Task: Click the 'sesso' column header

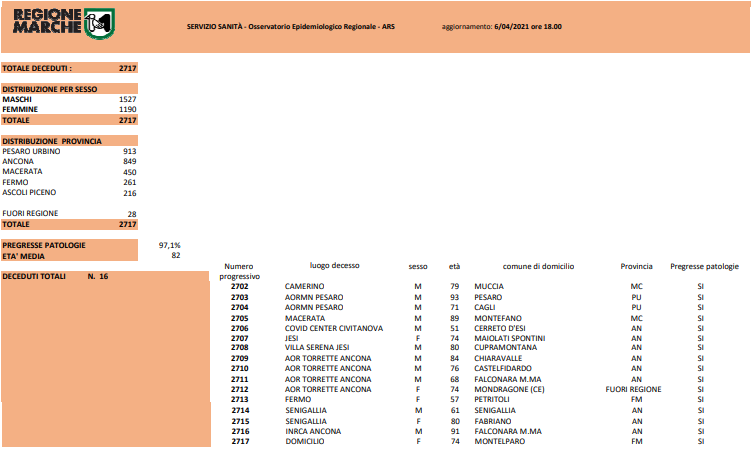Action: coord(418,266)
